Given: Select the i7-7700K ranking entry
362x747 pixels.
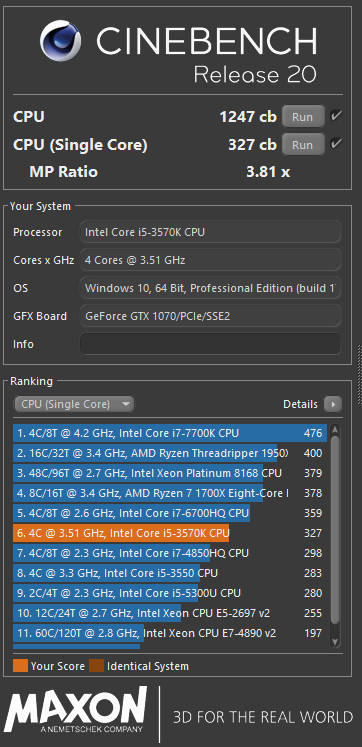Looking at the screenshot, I should click(x=170, y=433).
